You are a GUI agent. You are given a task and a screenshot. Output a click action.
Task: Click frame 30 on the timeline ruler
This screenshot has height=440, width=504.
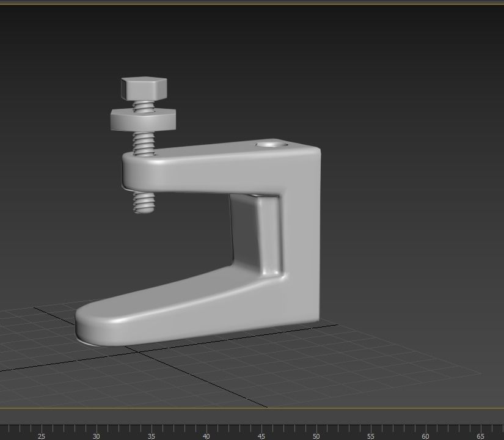point(96,436)
